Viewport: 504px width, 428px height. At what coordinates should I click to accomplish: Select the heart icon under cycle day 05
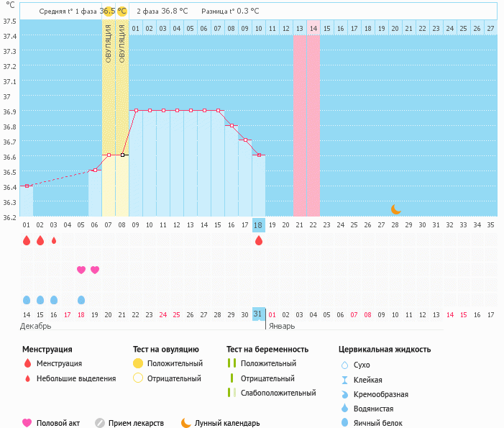click(x=81, y=270)
